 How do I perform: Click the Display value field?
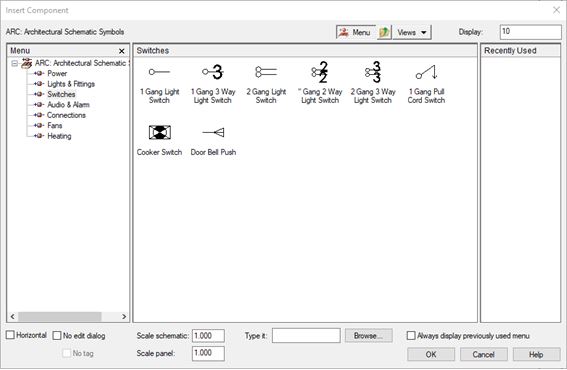point(530,32)
